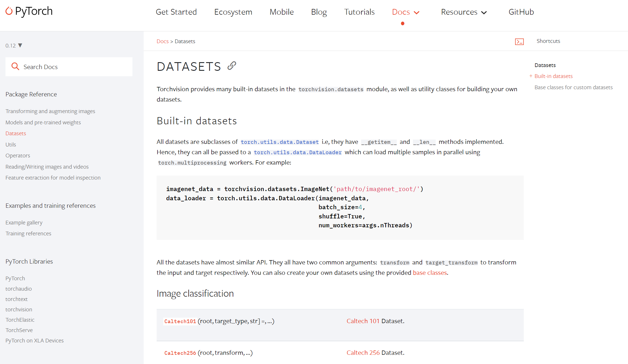Open the Resources dropdown menu
Image resolution: width=628 pixels, height=364 pixels.
(x=464, y=12)
